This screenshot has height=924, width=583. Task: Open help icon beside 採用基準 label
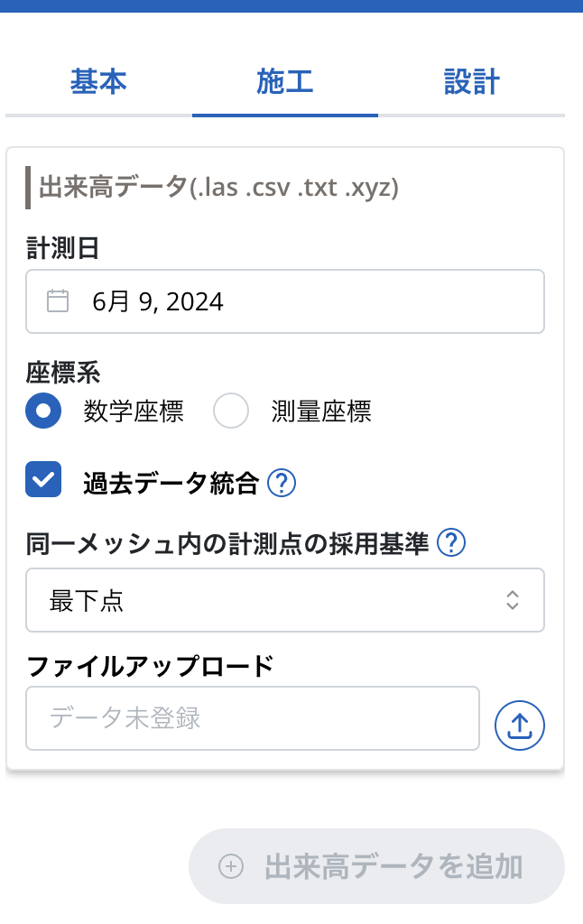450,543
